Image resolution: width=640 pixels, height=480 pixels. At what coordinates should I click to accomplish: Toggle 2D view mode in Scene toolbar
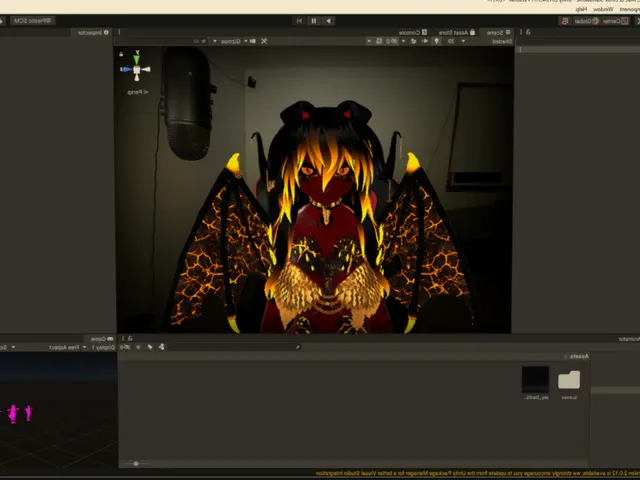(451, 41)
